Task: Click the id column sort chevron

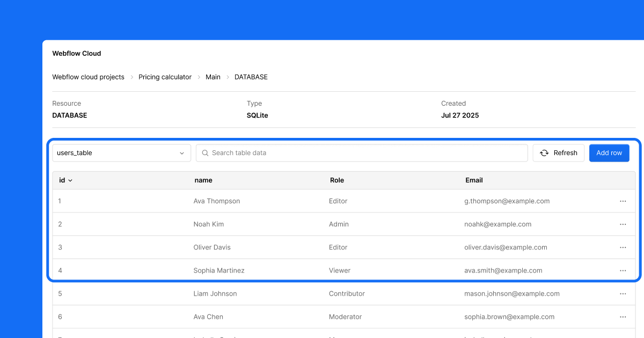Action: [70, 180]
